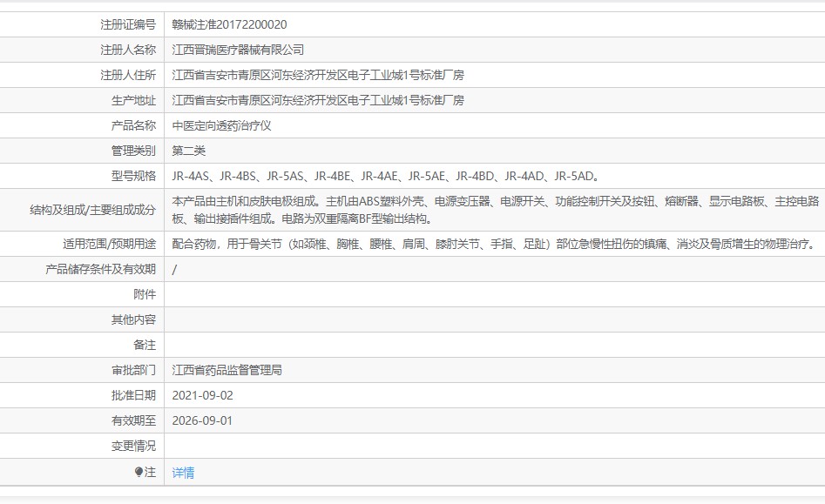Click the 适用范围/预期用途 label
Image resolution: width=825 pixels, height=504 pixels.
point(110,244)
